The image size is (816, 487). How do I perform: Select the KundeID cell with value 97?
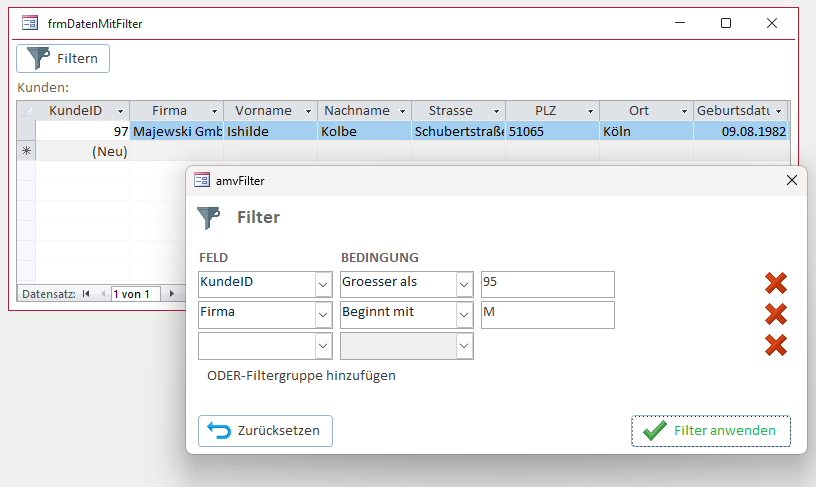pyautogui.click(x=83, y=131)
